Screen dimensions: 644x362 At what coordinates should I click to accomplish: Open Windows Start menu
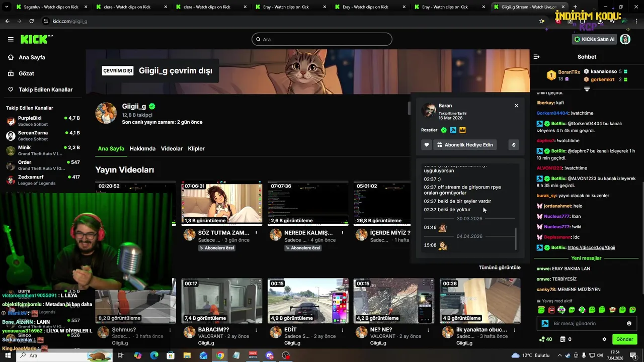coord(8,355)
